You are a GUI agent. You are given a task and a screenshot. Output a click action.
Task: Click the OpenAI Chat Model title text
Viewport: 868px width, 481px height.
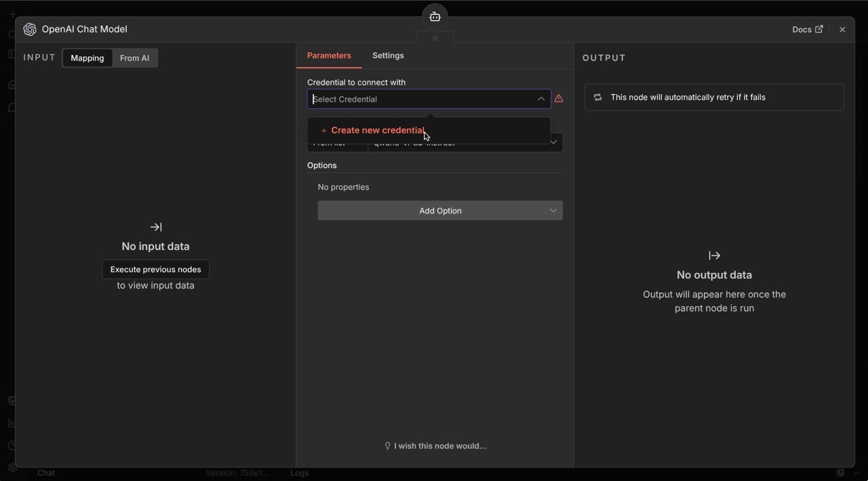tap(85, 29)
